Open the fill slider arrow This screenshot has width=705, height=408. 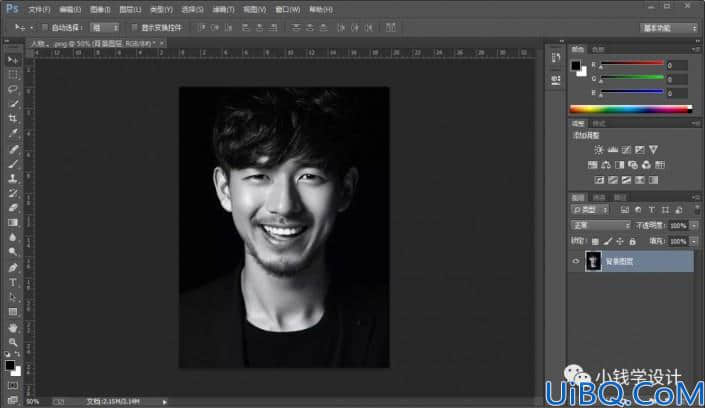click(694, 242)
